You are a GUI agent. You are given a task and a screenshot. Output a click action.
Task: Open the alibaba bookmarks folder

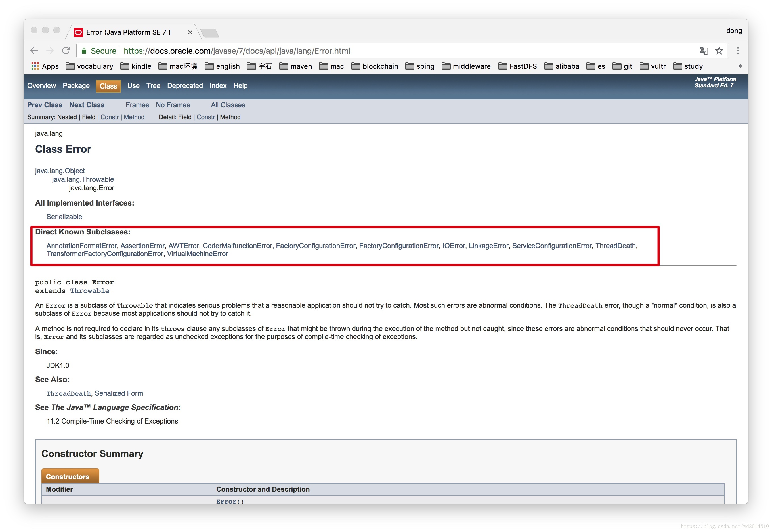[x=562, y=66]
